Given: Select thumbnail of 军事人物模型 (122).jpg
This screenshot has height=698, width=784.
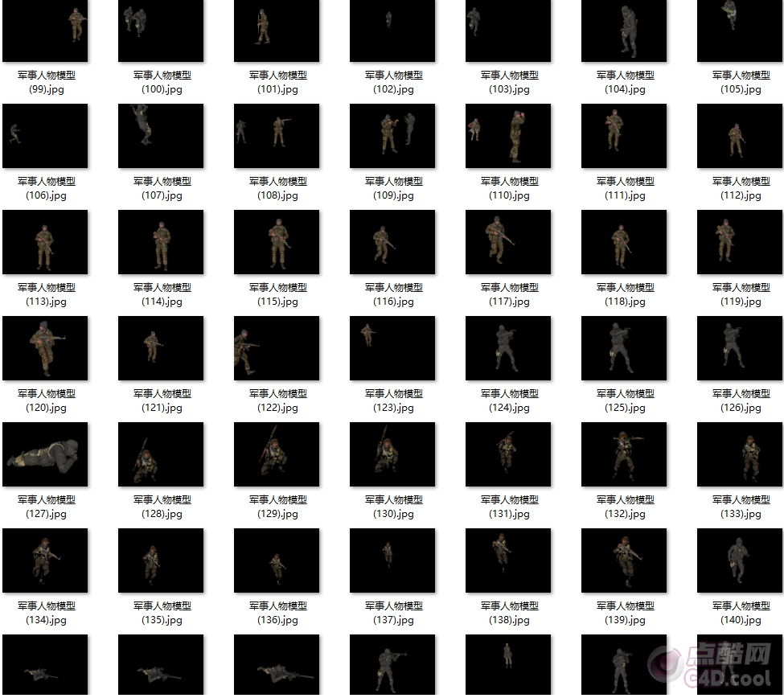Looking at the screenshot, I should coord(277,348).
